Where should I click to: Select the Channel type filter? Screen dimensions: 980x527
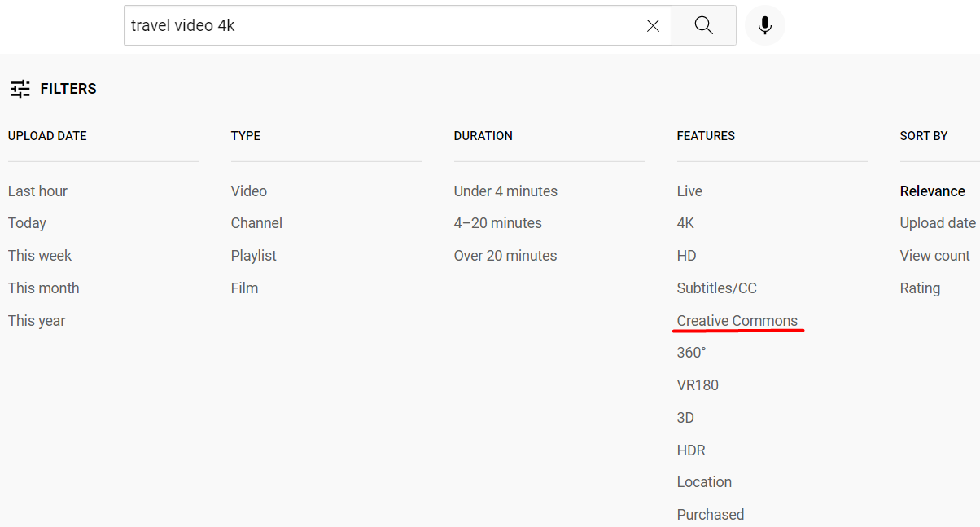coord(256,223)
